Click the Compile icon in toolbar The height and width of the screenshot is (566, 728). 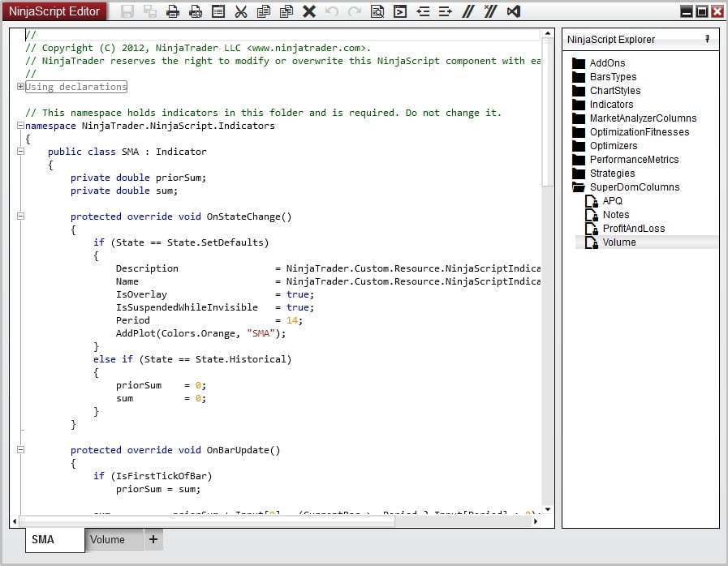pyautogui.click(x=400, y=11)
